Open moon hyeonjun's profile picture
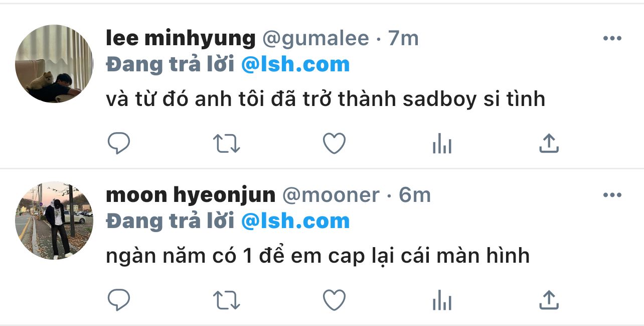Screen dimensions: 644x326 click(54, 221)
